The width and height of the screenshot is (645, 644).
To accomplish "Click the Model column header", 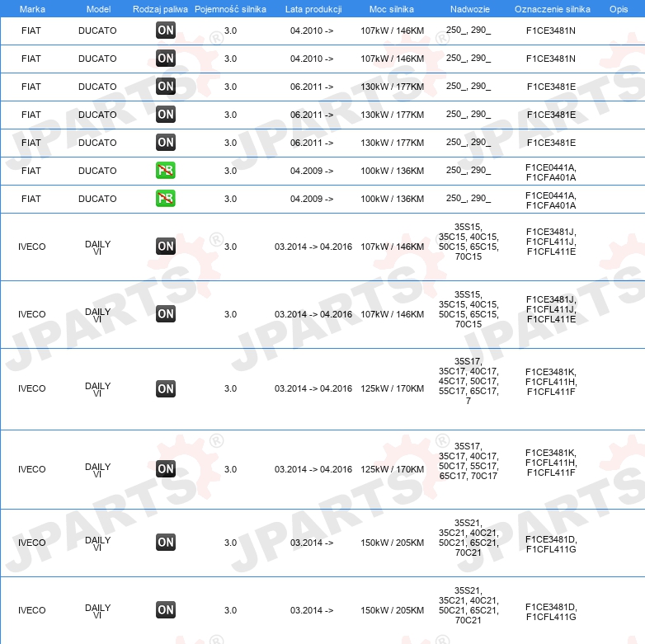I will point(98,9).
